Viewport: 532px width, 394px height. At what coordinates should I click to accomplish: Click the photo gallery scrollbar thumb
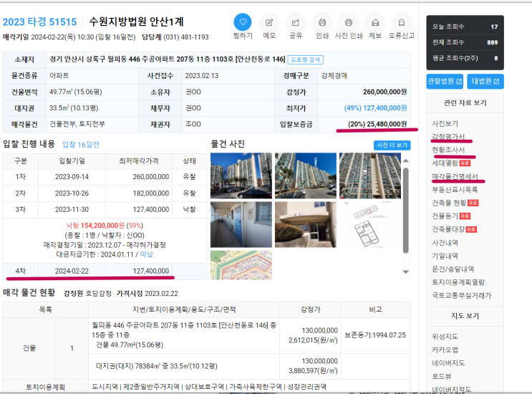click(x=406, y=211)
